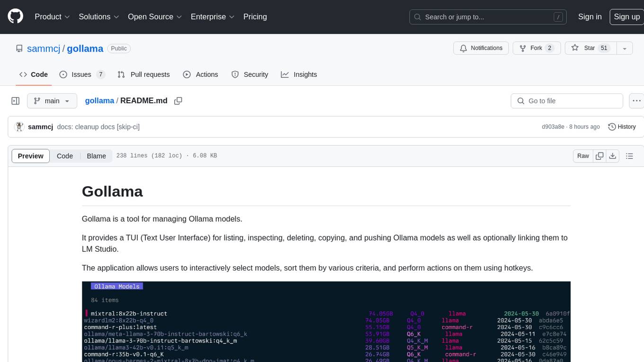
Task: Click the Ollama Models terminal screenshot
Action: click(x=326, y=322)
